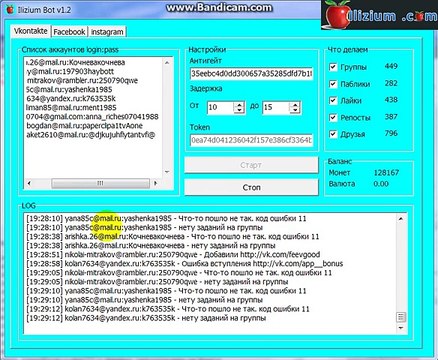Click log entry 'Добавили http://vk.com/feevgood'
This screenshot has height=360, width=438.
(173, 255)
